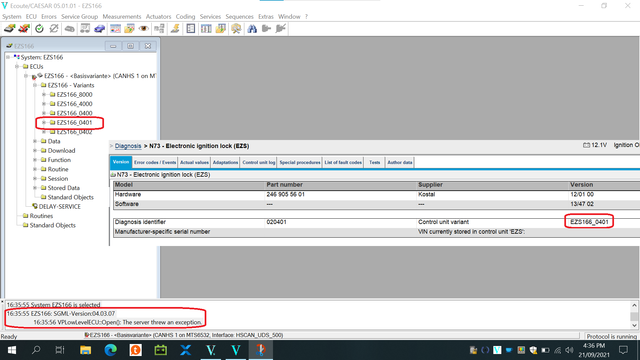Click the volume speaker tray icon
Image resolution: width=640 pixels, height=360 pixels.
click(x=569, y=350)
